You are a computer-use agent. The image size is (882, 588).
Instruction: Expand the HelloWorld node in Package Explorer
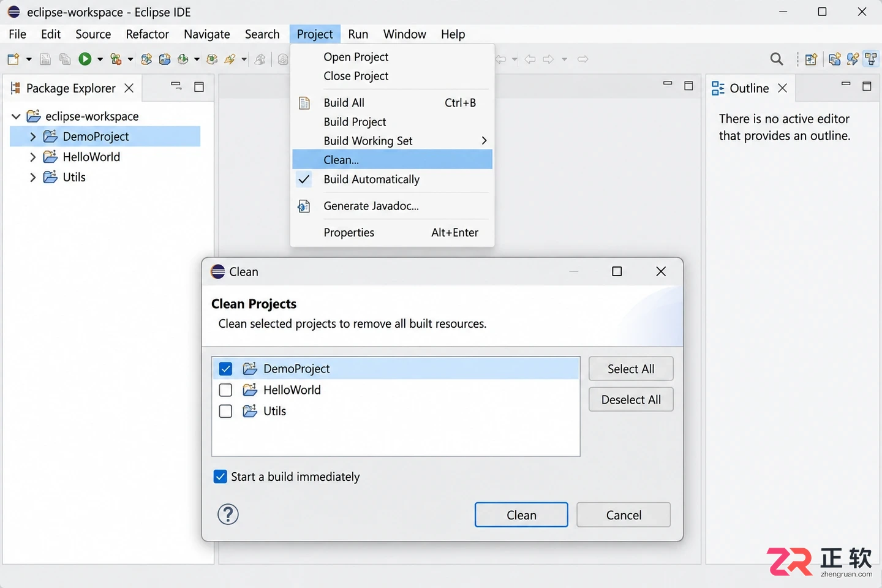[33, 157]
